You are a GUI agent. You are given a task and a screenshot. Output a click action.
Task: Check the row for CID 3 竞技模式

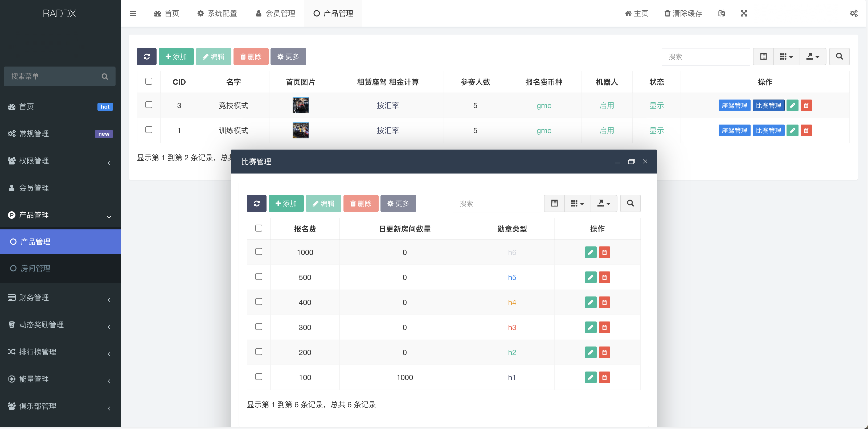coord(149,105)
